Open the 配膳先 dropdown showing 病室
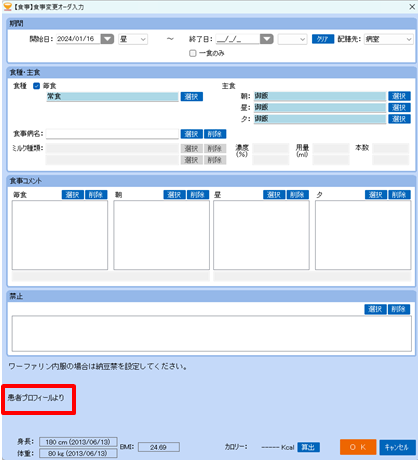The width and height of the screenshot is (418, 462). (389, 39)
